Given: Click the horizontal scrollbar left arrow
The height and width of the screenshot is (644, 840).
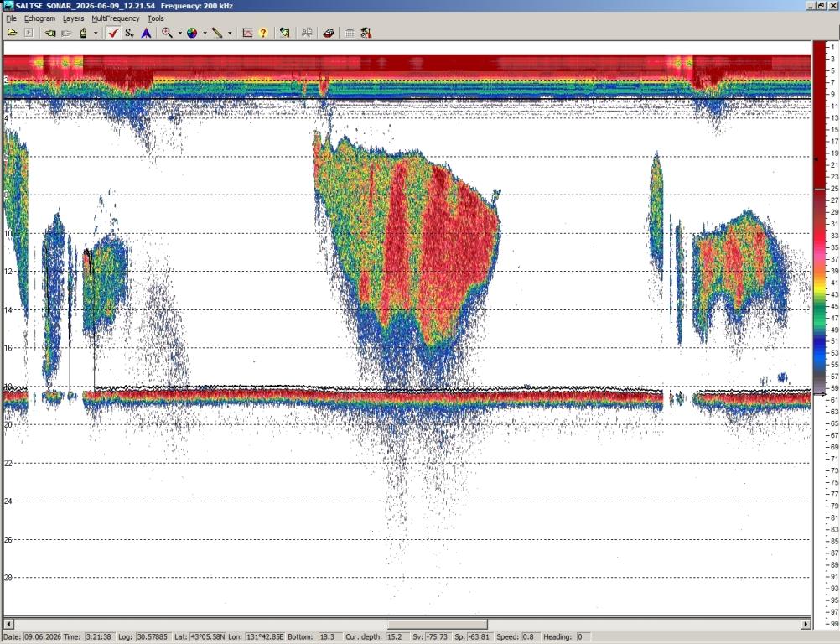Looking at the screenshot, I should click(8, 624).
